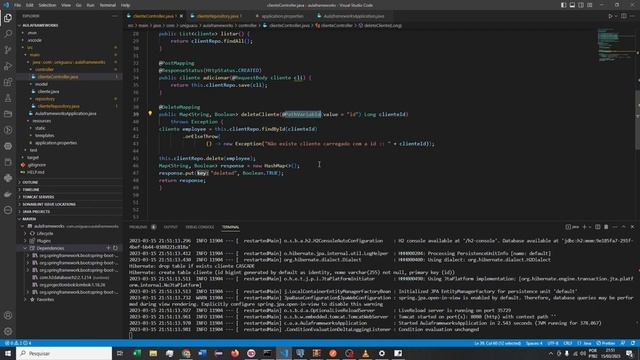Close the clienteController.java tab

pyautogui.click(x=182, y=16)
